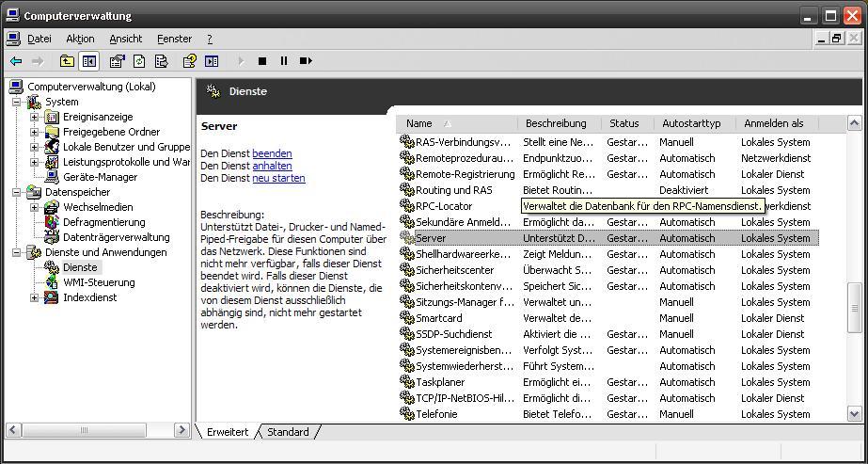Select Wechselmedien tree node

point(98,207)
